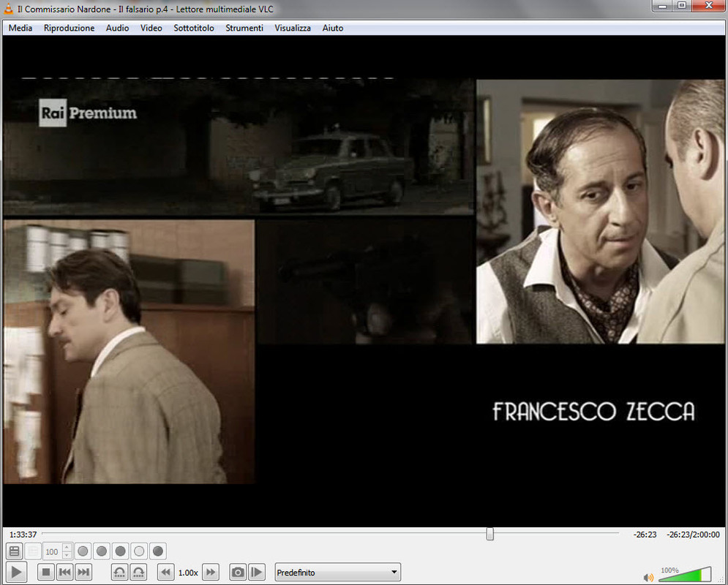728x585 pixels.
Task: Go to the previous media item
Action: click(64, 572)
